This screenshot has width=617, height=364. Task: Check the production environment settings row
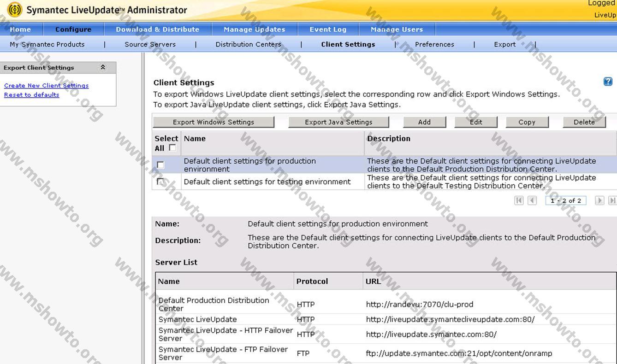pos(160,165)
